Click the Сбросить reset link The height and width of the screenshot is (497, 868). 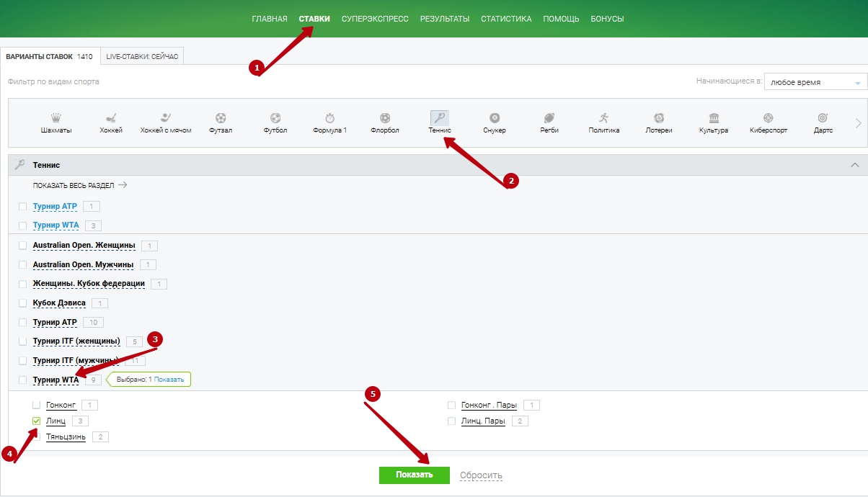click(x=481, y=475)
